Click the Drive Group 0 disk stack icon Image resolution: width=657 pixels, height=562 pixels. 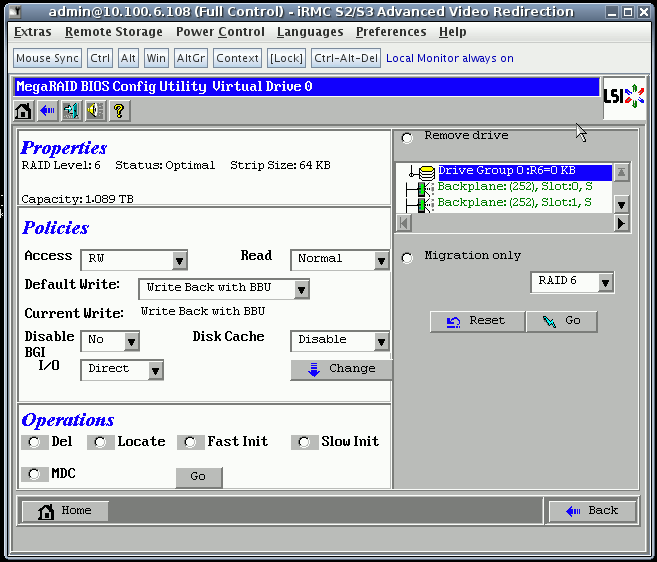[427, 171]
